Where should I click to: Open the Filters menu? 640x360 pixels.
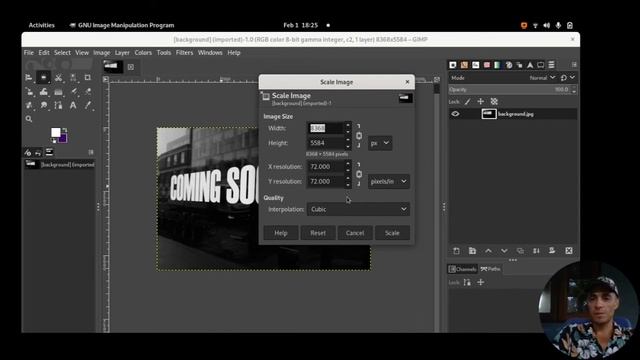tap(184, 53)
